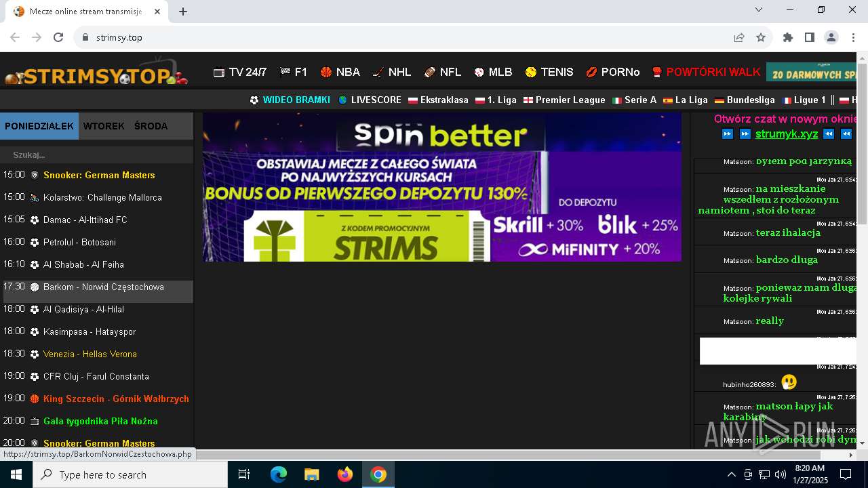Show hidden tray icons chevron
Screen dimensions: 868x488
pos(731,474)
